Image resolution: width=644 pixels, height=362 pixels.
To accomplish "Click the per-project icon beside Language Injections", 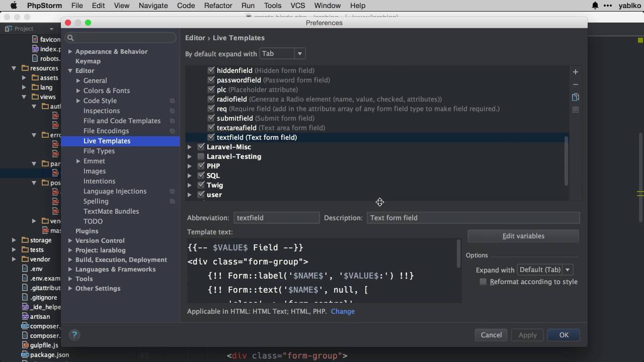I will [172, 192].
